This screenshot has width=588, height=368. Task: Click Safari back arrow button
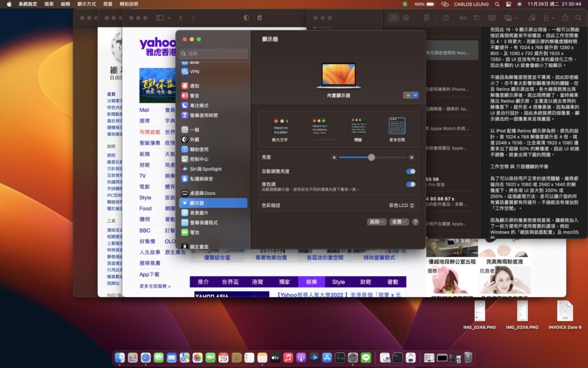tap(181, 18)
